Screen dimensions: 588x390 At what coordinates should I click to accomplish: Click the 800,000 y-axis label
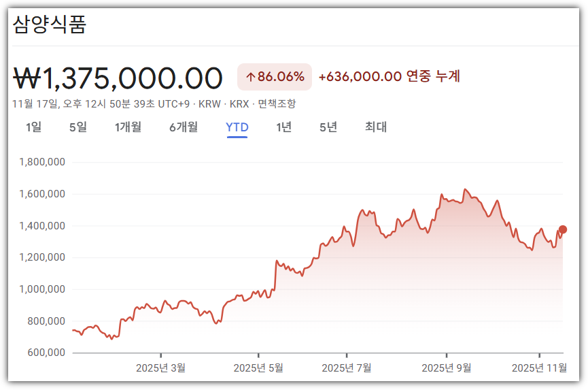(x=46, y=321)
